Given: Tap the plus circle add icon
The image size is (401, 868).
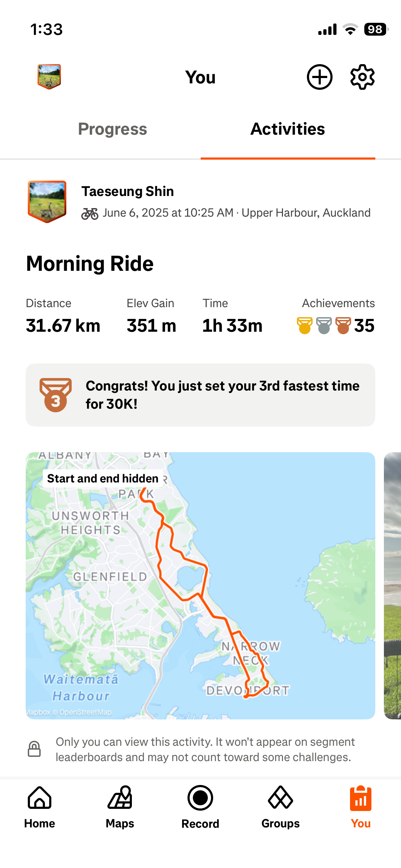Looking at the screenshot, I should pos(320,77).
